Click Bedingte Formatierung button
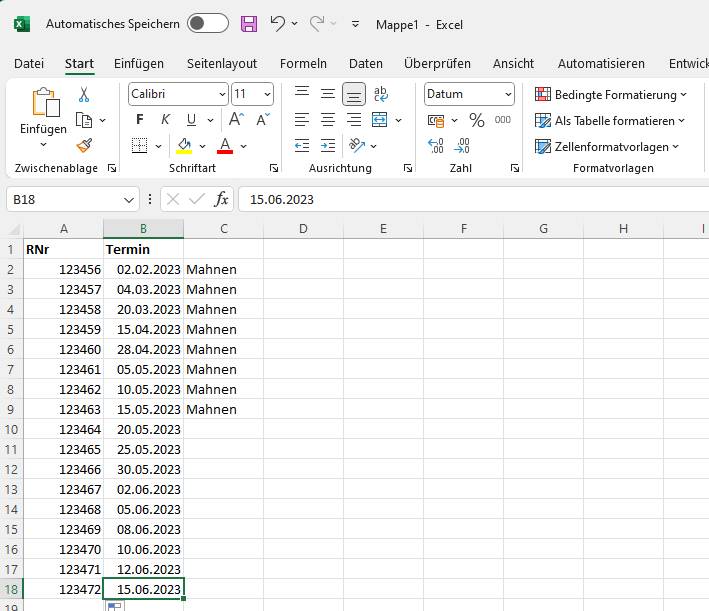Image resolution: width=709 pixels, height=611 pixels. coord(611,94)
